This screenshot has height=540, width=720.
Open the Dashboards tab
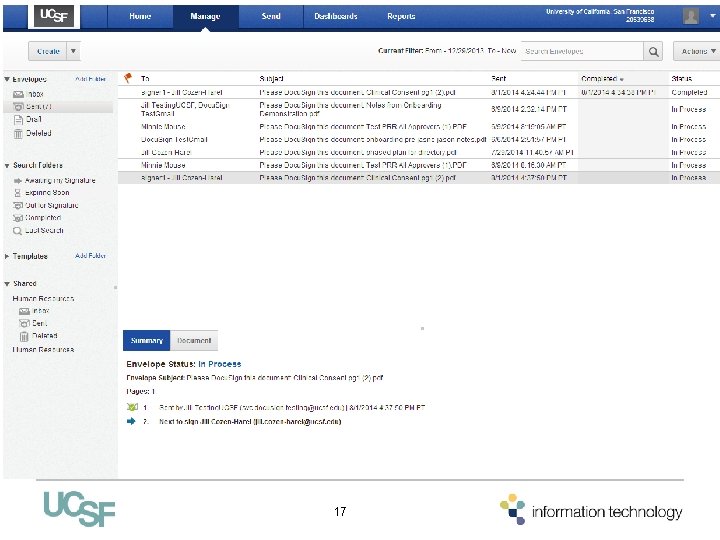coord(336,16)
